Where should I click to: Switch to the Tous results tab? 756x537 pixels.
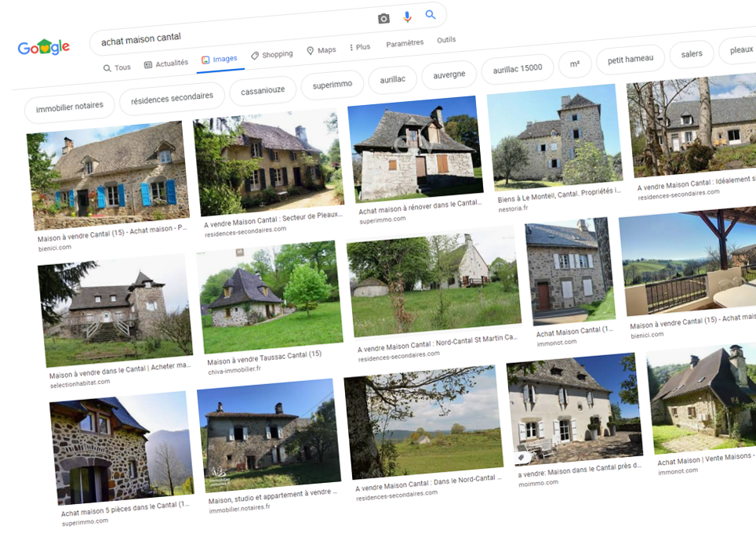click(117, 68)
